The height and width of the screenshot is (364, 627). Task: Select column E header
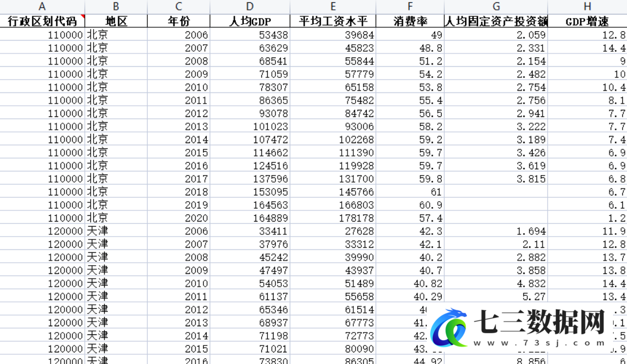coord(333,6)
